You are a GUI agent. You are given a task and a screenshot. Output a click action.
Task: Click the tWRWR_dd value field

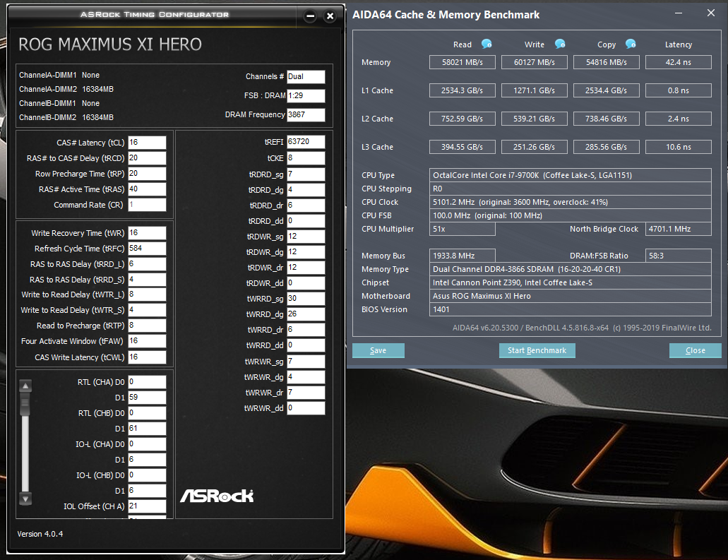pyautogui.click(x=306, y=408)
